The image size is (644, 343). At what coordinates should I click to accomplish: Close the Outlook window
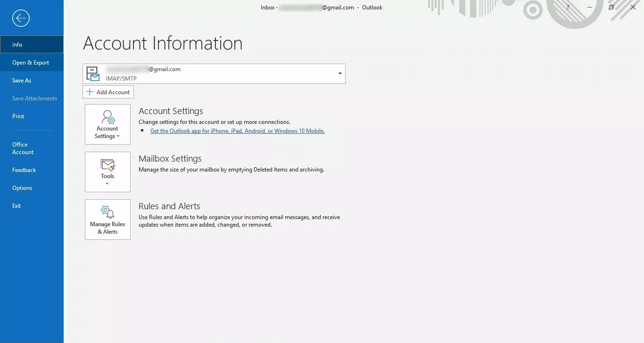click(633, 8)
